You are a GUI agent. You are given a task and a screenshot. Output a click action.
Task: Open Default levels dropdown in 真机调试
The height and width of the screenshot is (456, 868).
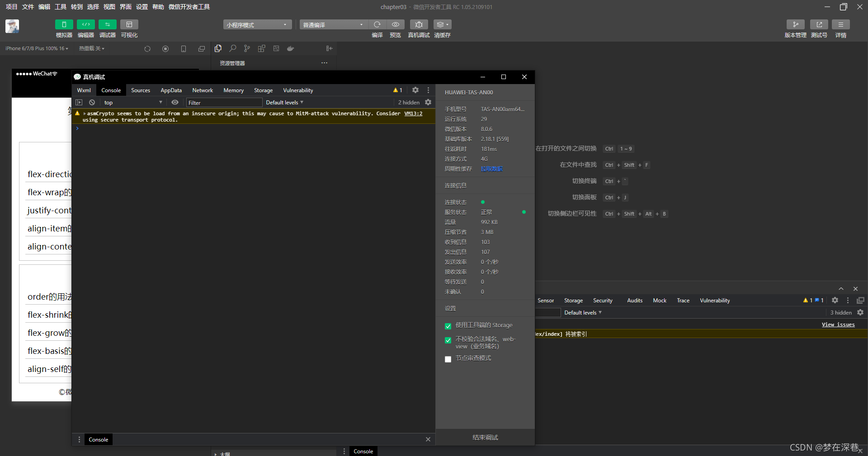click(284, 103)
